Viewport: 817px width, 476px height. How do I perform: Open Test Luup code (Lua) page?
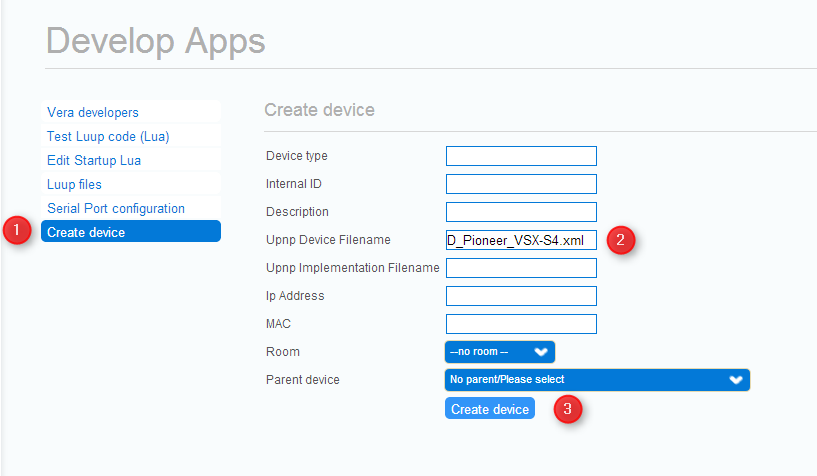pyautogui.click(x=131, y=136)
